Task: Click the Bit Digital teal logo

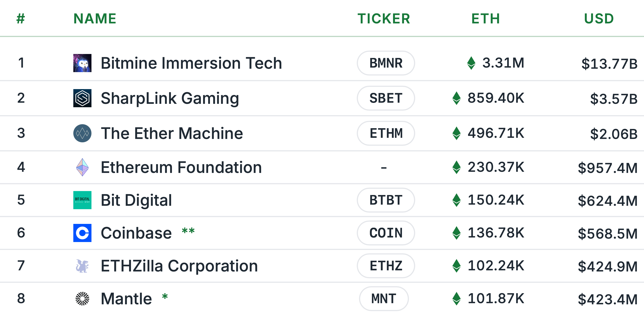Action: pyautogui.click(x=82, y=200)
